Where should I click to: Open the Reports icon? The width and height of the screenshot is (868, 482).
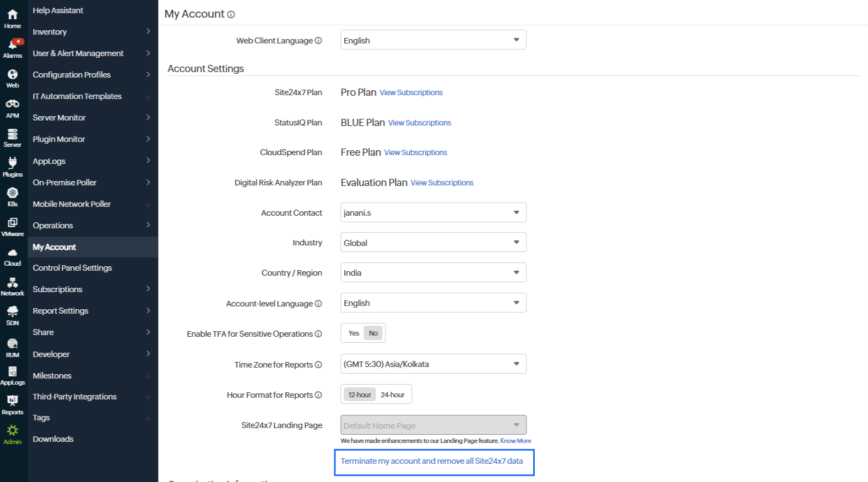[x=13, y=404]
